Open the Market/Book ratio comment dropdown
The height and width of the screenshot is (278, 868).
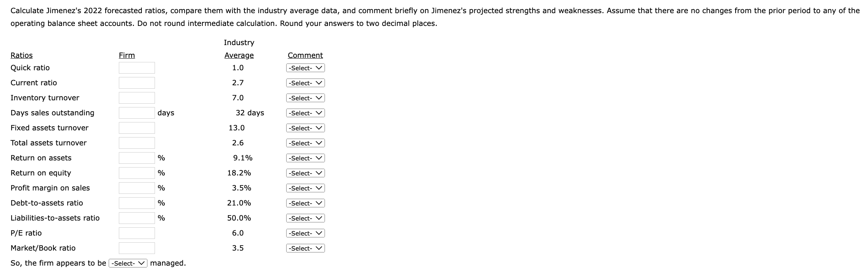pyautogui.click(x=304, y=248)
